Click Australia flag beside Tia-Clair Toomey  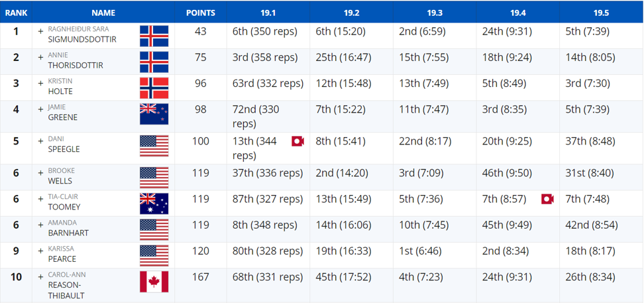(154, 204)
